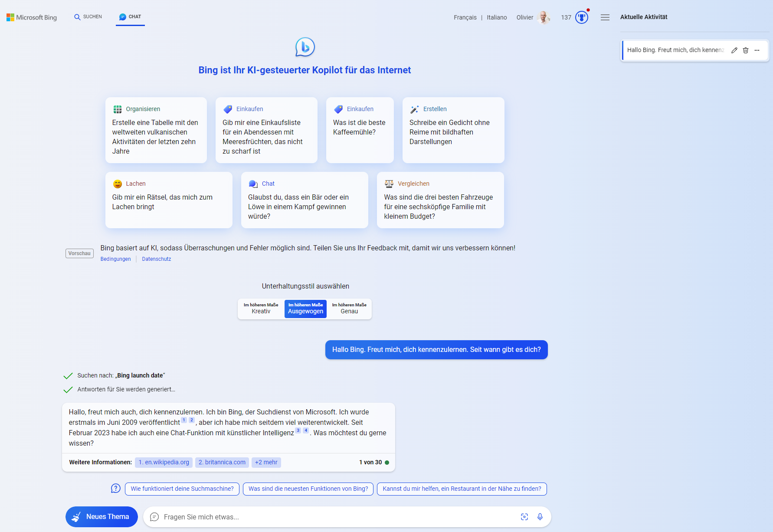
Task: Open citation footnote 1
Action: coord(184,420)
